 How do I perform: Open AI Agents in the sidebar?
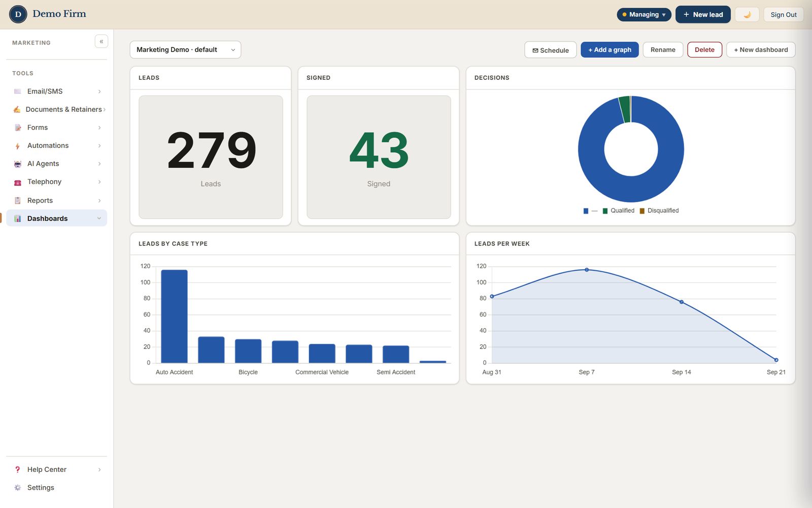(57, 164)
